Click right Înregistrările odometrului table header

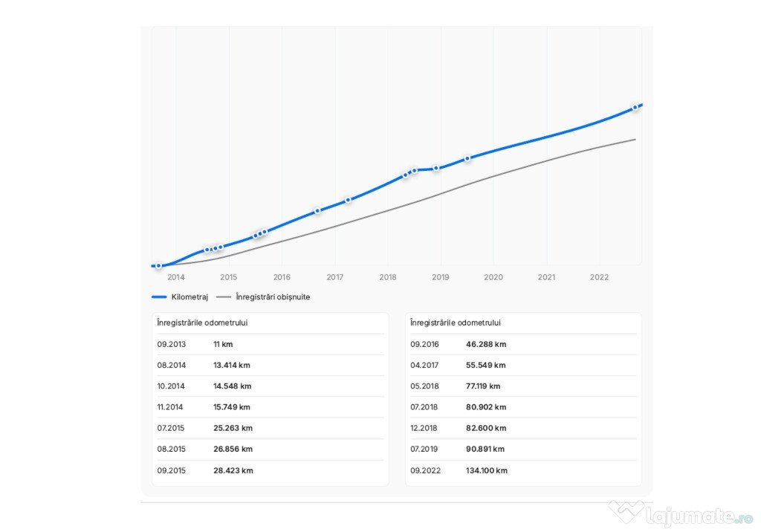coord(456,322)
